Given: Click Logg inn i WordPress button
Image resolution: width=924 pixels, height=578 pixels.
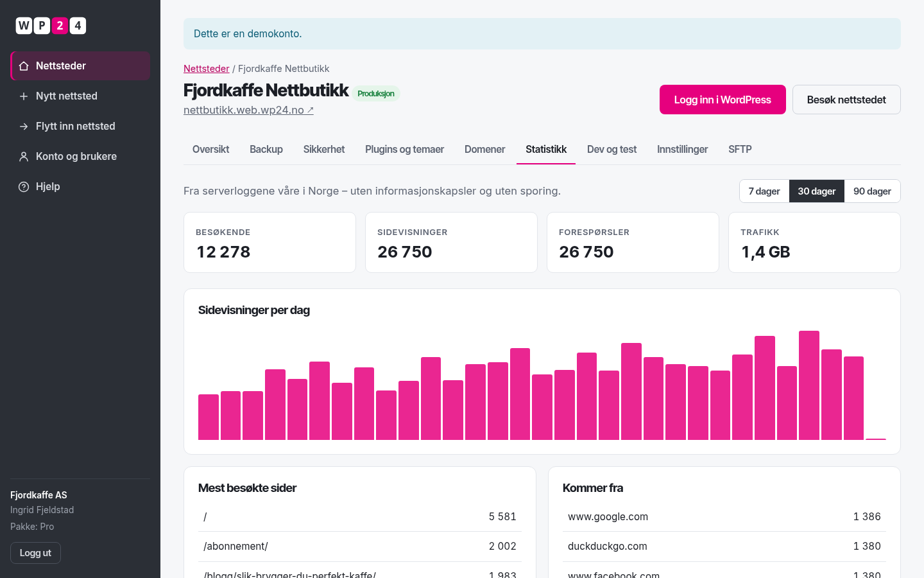Looking at the screenshot, I should [x=723, y=100].
